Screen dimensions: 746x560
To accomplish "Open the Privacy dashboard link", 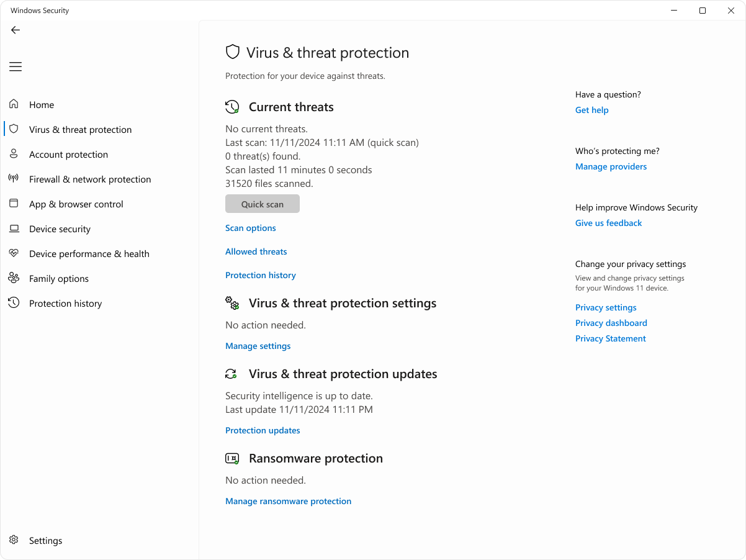I will [611, 323].
